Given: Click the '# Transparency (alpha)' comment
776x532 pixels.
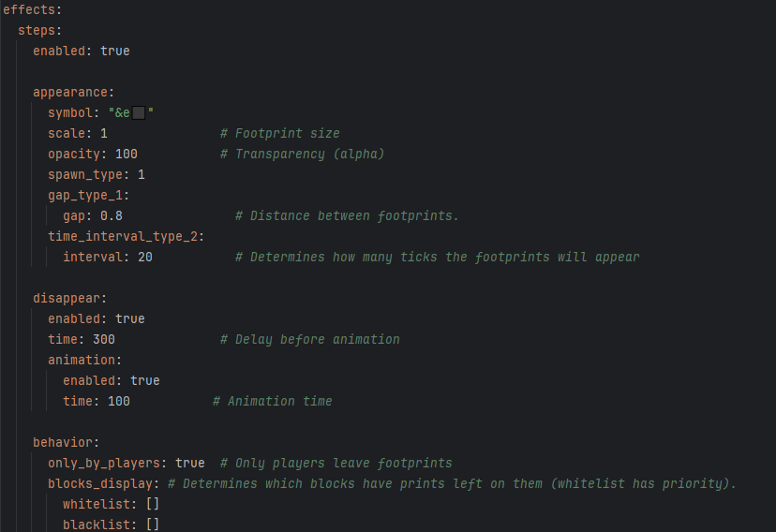Looking at the screenshot, I should (x=303, y=154).
